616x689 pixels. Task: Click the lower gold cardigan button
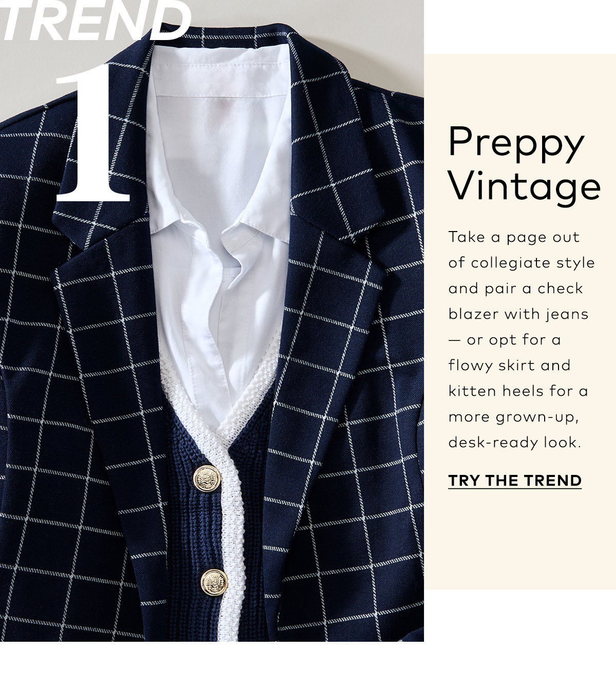click(211, 581)
